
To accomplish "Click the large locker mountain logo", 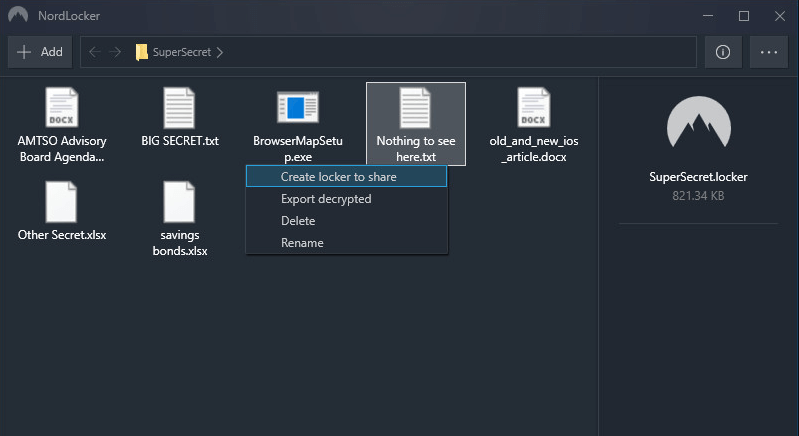I will (x=699, y=122).
